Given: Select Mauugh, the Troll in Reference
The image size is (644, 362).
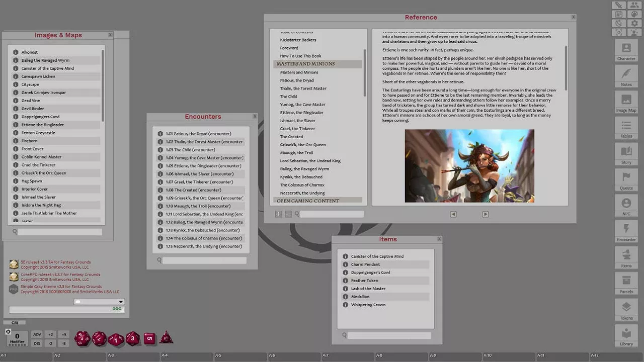Looking at the screenshot, I should (x=297, y=153).
